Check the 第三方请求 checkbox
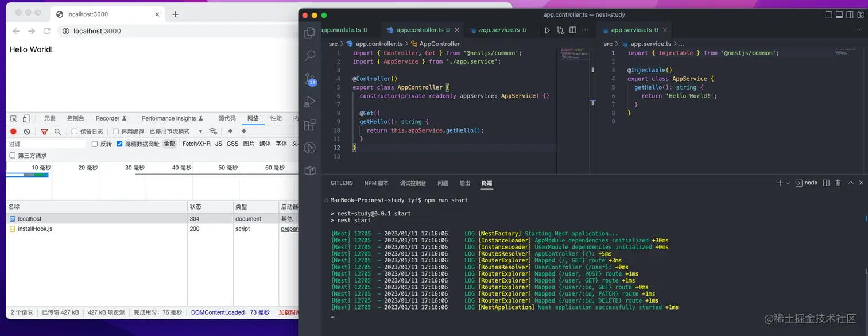The height and width of the screenshot is (336, 868). click(x=13, y=156)
